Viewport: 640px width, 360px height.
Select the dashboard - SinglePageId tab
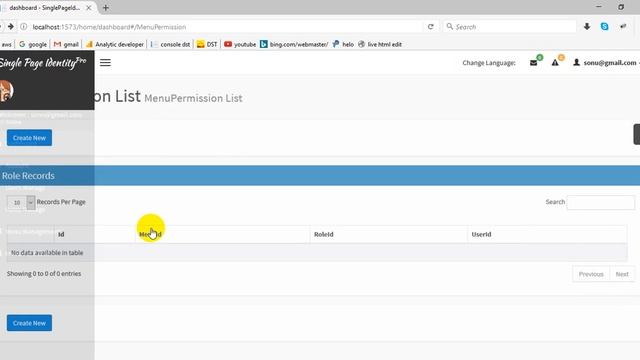[x=44, y=8]
